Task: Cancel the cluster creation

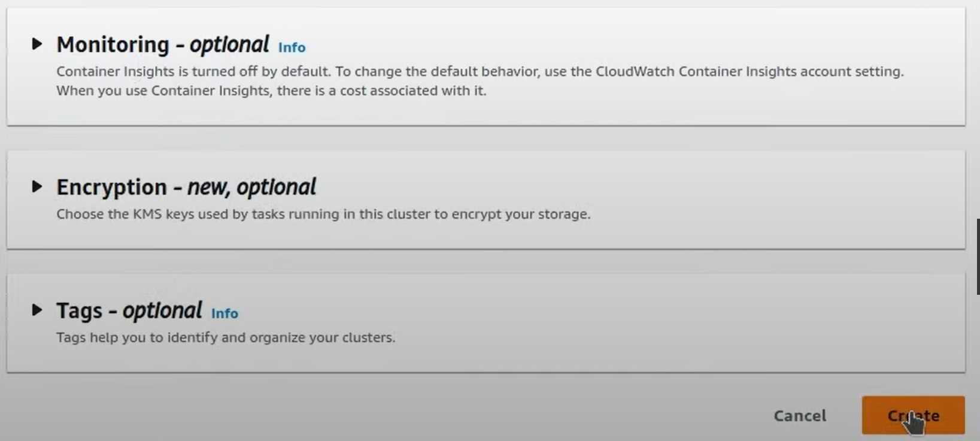Action: click(800, 415)
